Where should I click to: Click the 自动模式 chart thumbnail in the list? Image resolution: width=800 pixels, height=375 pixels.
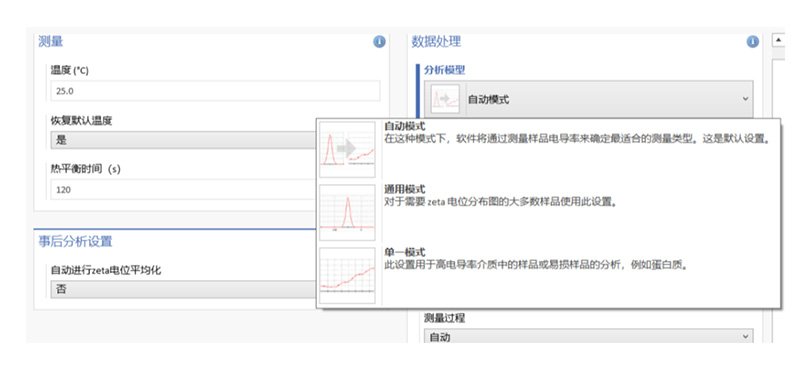347,149
